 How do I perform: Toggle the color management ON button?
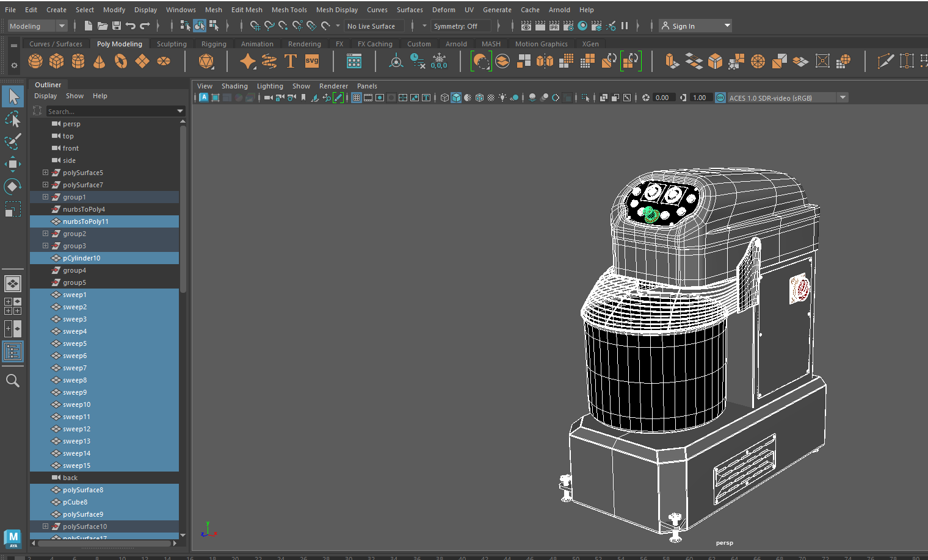pyautogui.click(x=720, y=98)
